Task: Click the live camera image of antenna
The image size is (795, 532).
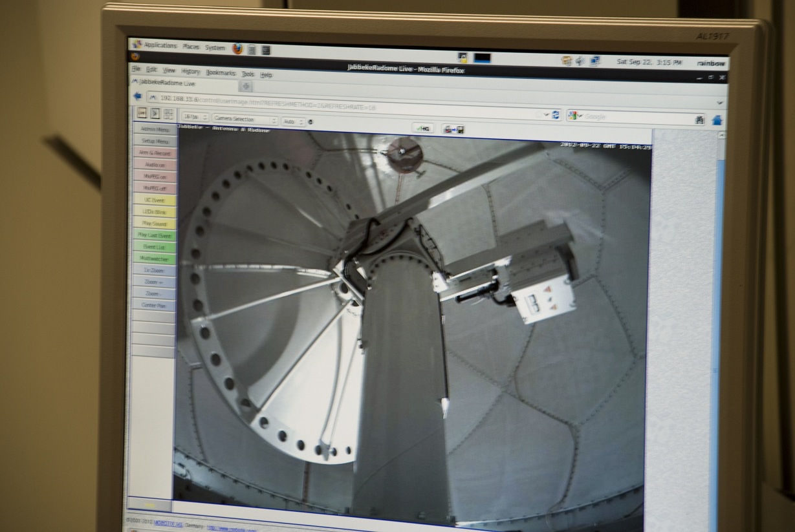Action: (411, 326)
